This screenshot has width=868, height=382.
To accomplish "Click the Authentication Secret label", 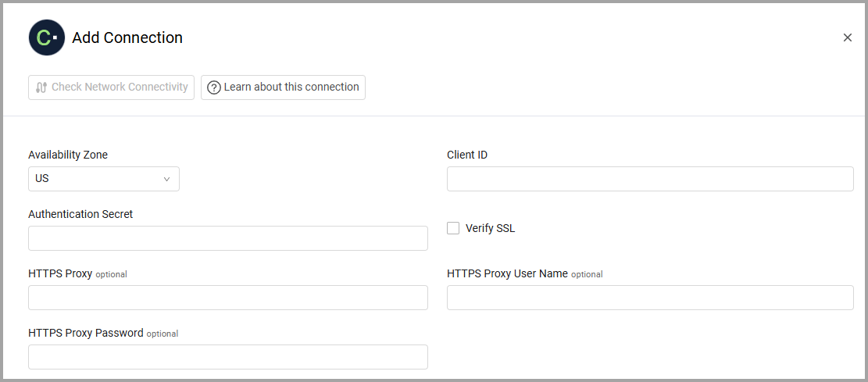I will tap(80, 214).
